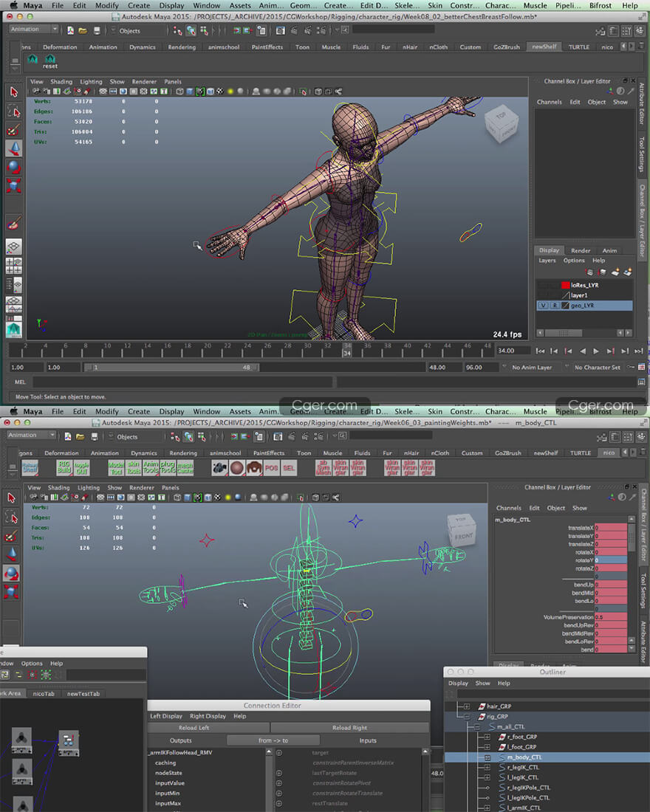Screen dimensions: 650x812
Task: Click the Scale tool in lower toolbox
Action: point(12,591)
